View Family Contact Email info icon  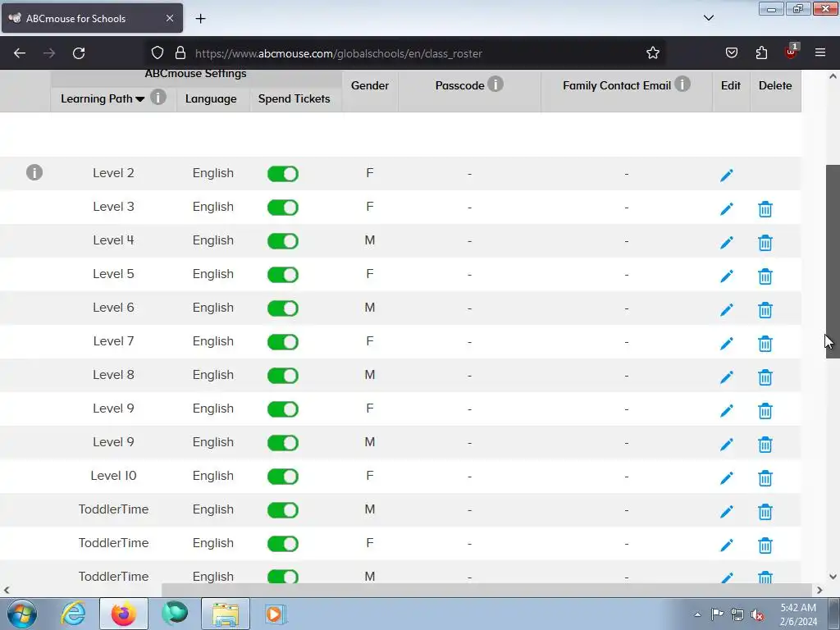pyautogui.click(x=682, y=84)
